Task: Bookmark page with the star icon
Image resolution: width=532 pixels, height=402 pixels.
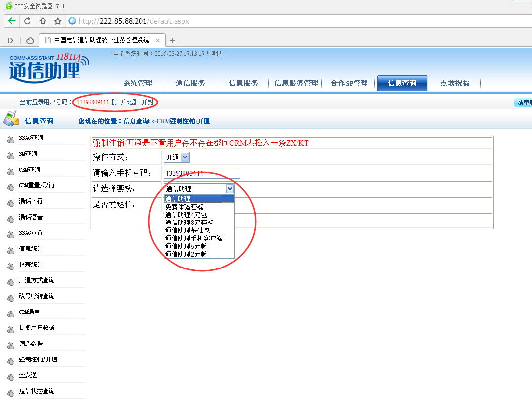Action: 58,21
